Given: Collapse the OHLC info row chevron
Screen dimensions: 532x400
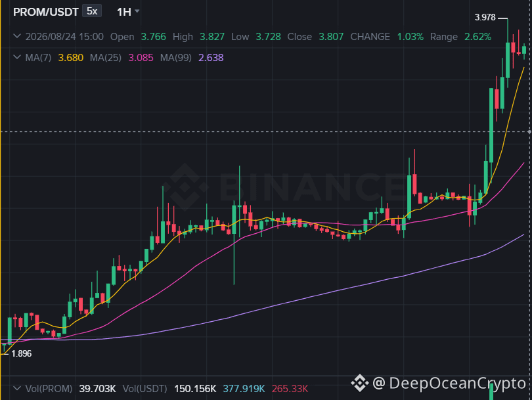Looking at the screenshot, I should (17, 36).
